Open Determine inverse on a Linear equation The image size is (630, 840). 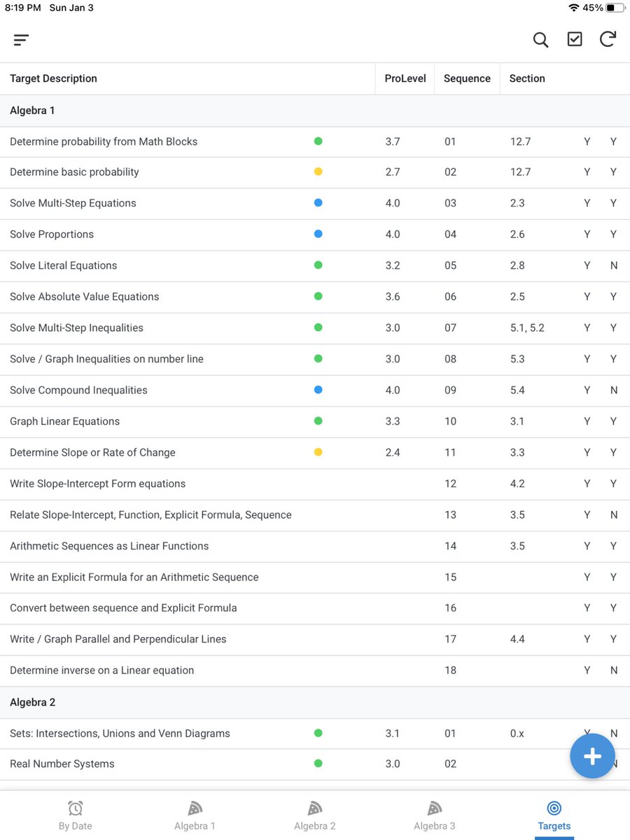coord(315,671)
